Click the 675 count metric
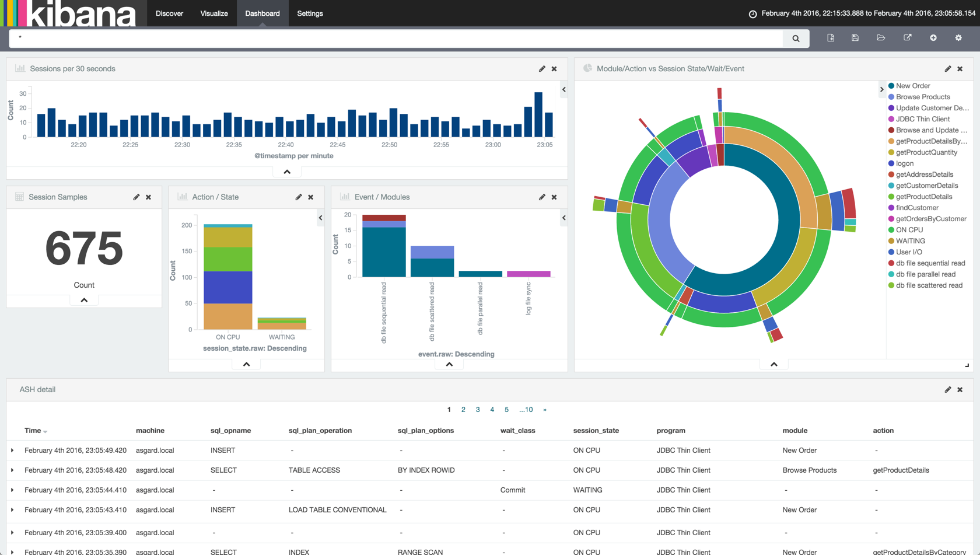The image size is (980, 555). point(84,248)
